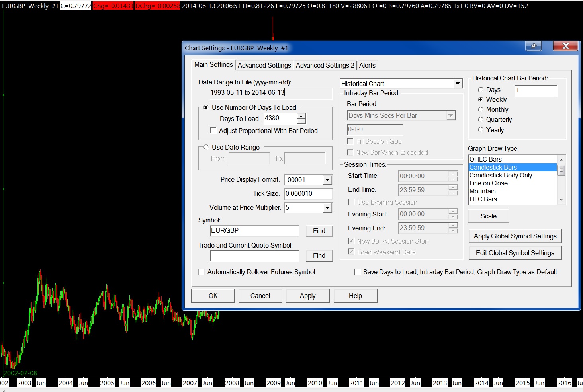Viewport: 583px width, 392px height.
Task: Open the Alerts tab
Action: (x=367, y=65)
